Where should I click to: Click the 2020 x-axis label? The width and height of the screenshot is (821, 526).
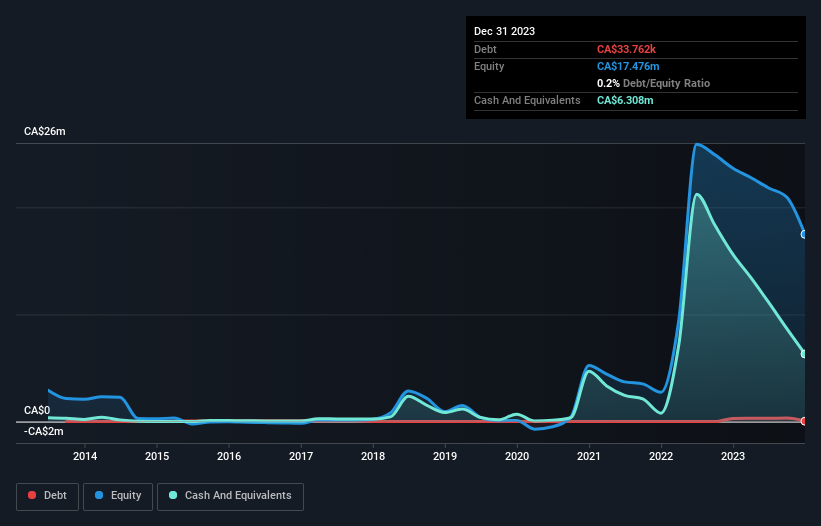point(517,456)
